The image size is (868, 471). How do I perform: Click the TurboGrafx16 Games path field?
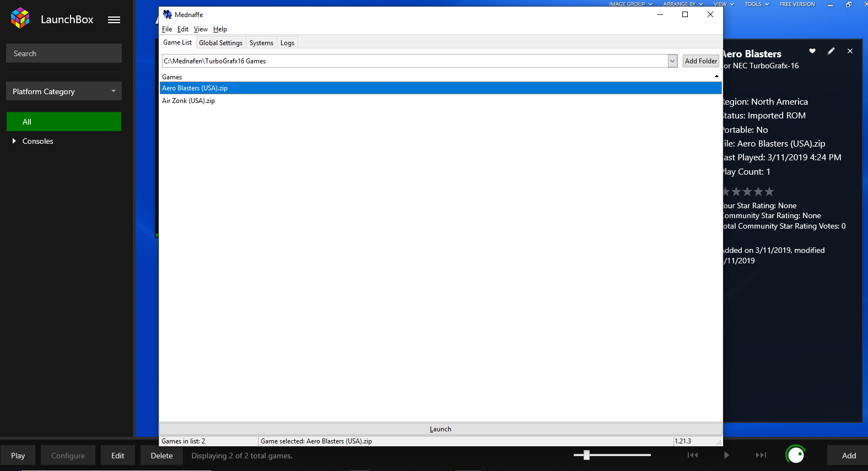click(x=414, y=61)
